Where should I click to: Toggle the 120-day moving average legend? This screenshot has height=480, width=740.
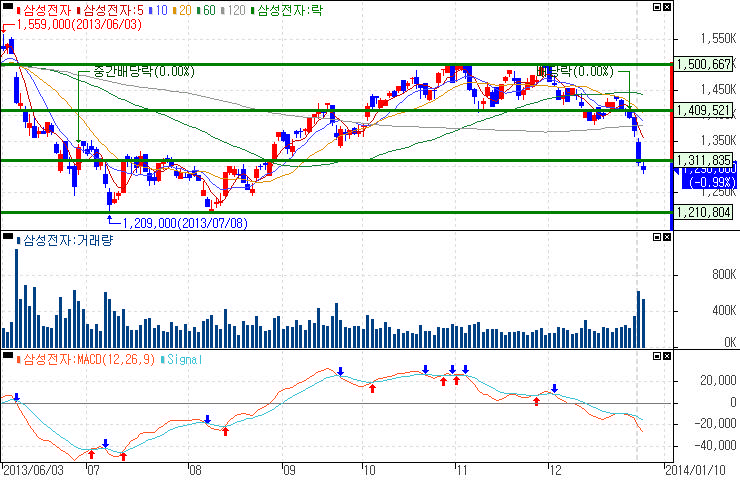[x=236, y=10]
